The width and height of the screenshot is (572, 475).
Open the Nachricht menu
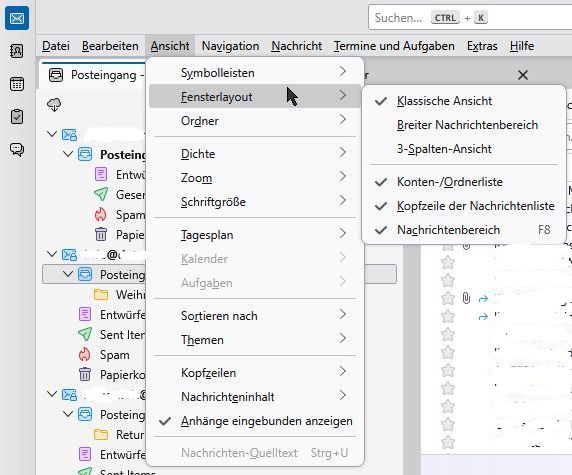(297, 46)
